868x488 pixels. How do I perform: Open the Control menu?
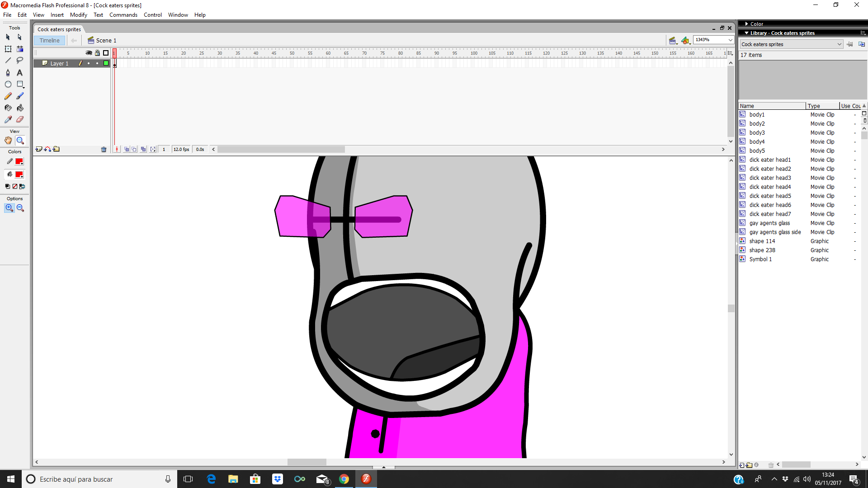coord(153,15)
